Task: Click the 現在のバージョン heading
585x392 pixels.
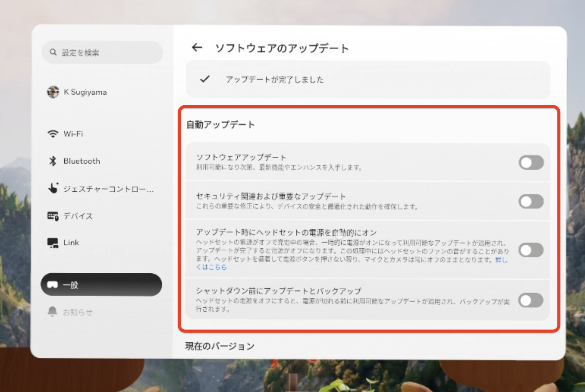Action: point(220,346)
